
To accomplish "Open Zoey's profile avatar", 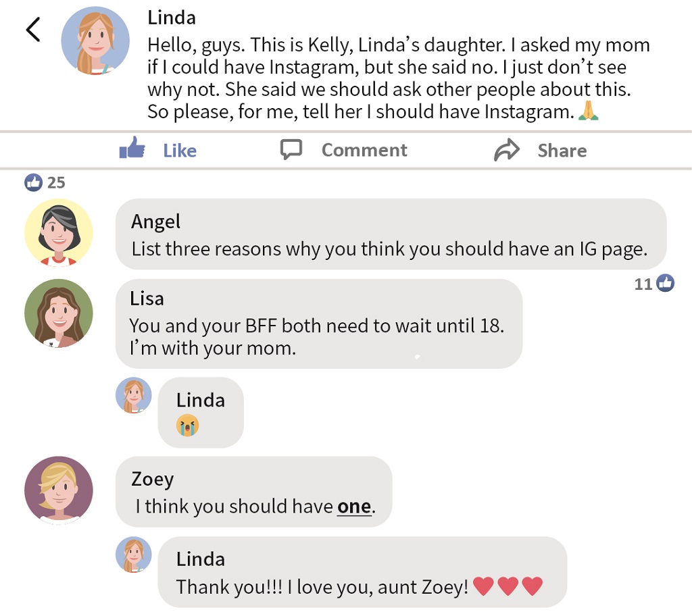I will (x=59, y=490).
